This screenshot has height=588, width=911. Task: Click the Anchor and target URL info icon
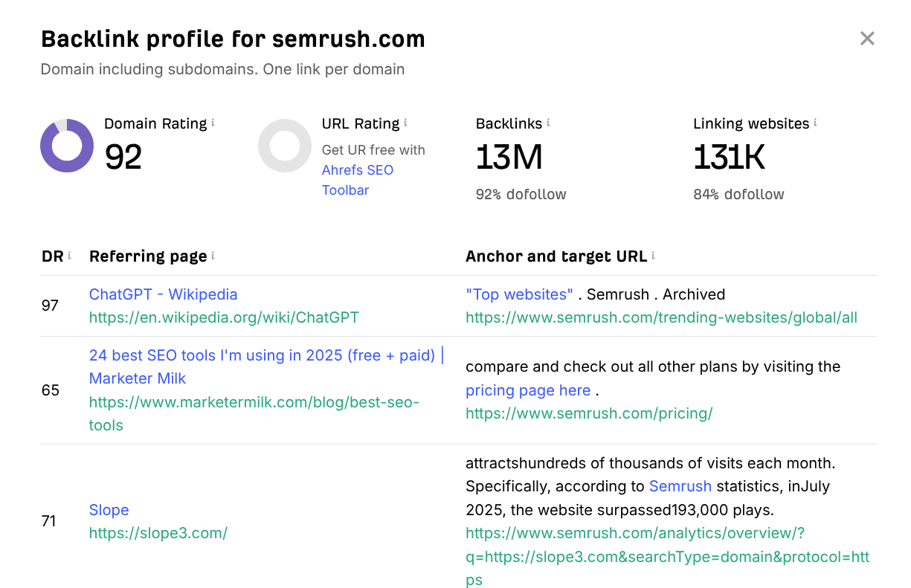pyautogui.click(x=653, y=256)
